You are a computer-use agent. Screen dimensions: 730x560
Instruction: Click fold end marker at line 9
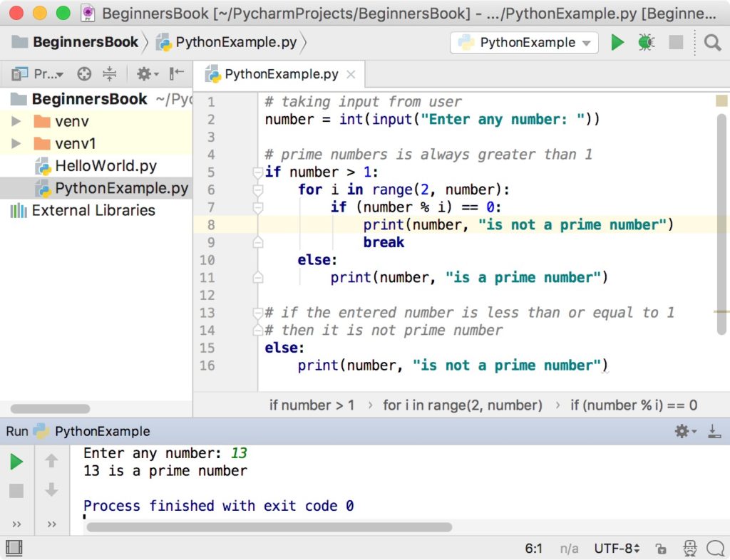pos(257,242)
